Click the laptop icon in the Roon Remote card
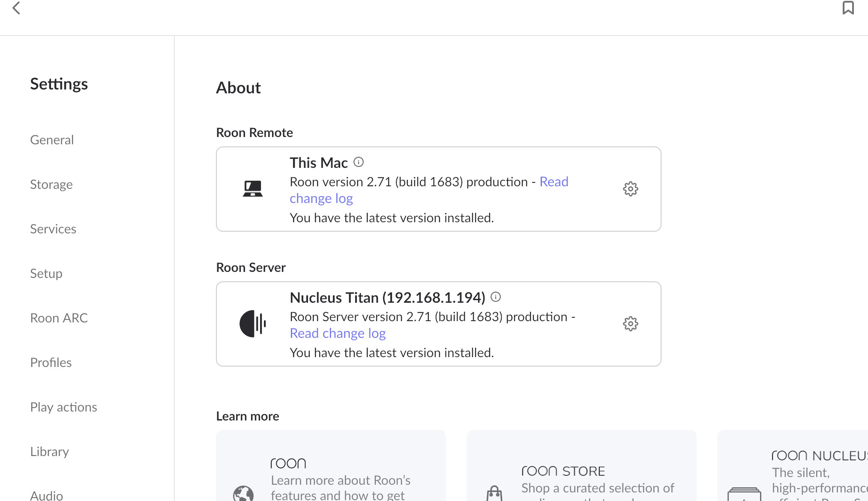The height and width of the screenshot is (501, 868). point(253,189)
